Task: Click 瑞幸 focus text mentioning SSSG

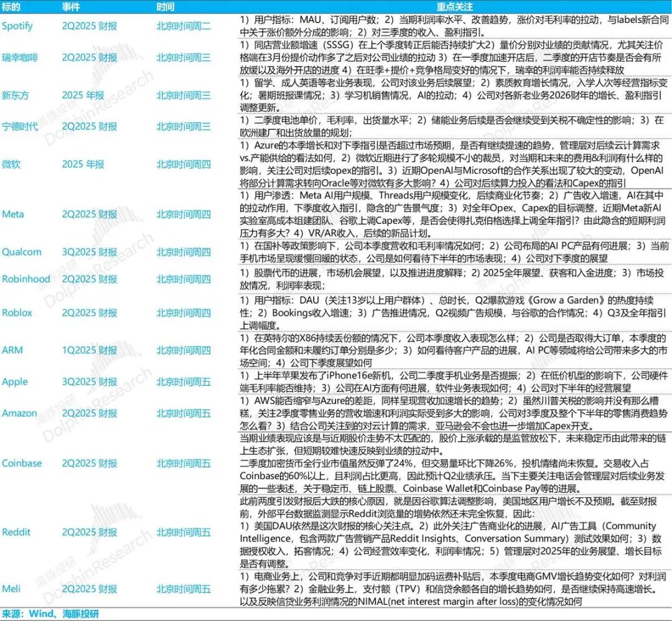Action: tap(452, 57)
